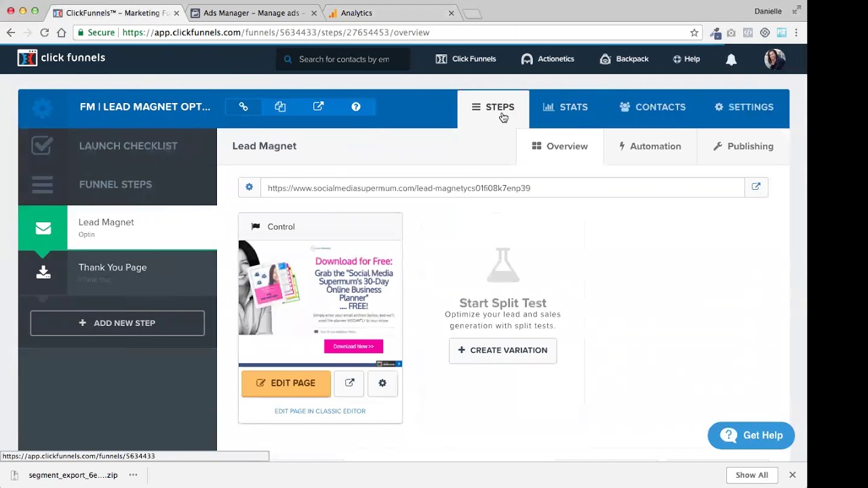Open funnel in new window icon
The width and height of the screenshot is (868, 488).
coord(318,106)
